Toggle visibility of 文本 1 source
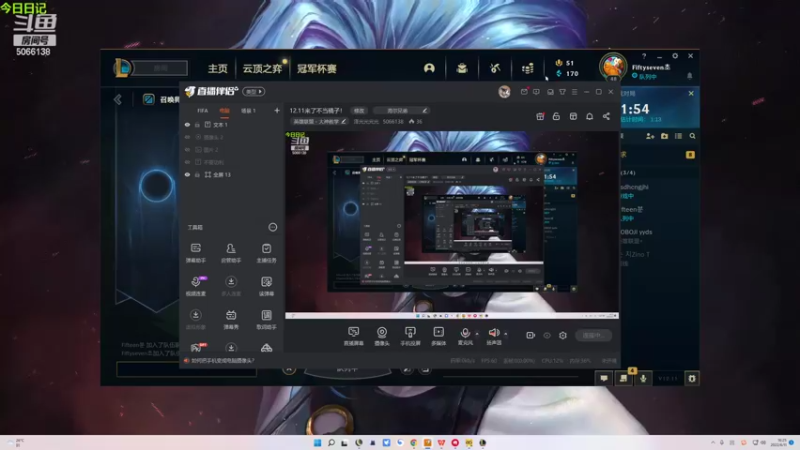The height and width of the screenshot is (450, 800). (187, 124)
